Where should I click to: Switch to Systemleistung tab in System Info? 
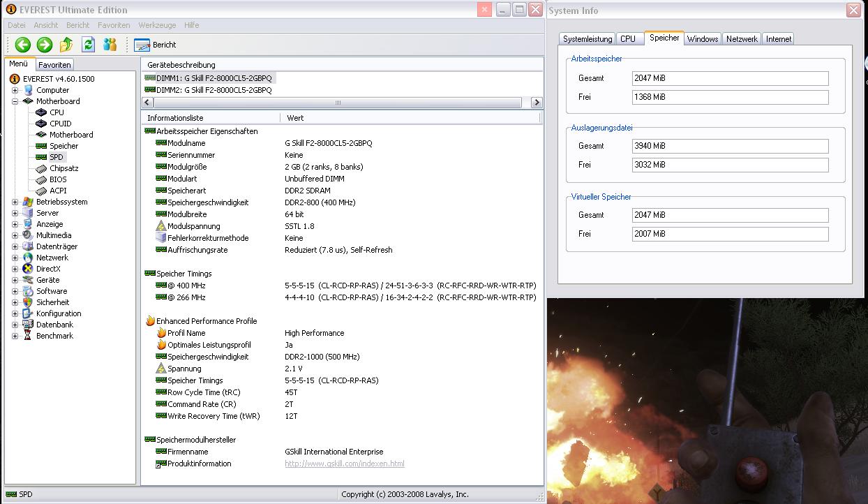coord(588,39)
